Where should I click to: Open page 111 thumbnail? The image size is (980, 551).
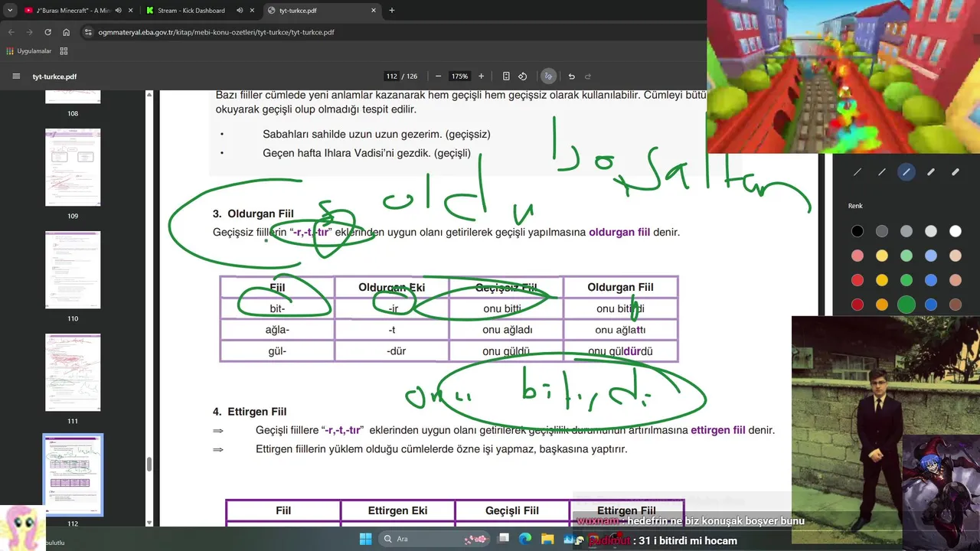coord(73,372)
